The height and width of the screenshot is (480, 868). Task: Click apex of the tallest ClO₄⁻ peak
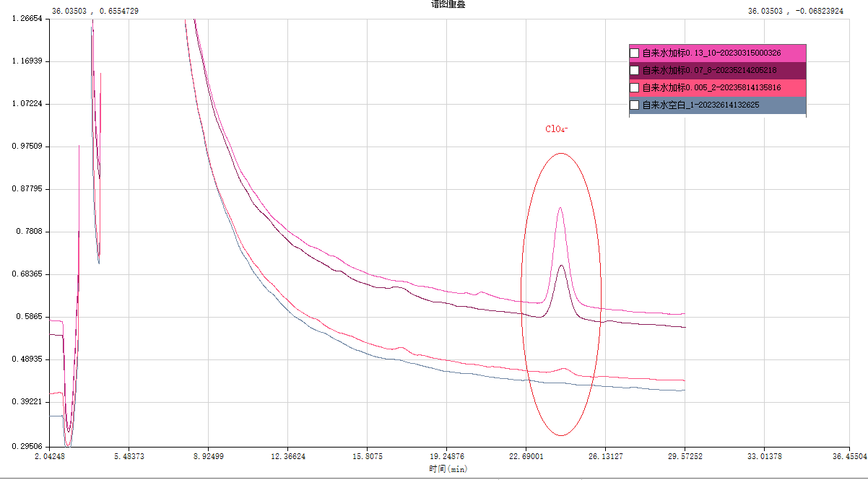(x=560, y=208)
